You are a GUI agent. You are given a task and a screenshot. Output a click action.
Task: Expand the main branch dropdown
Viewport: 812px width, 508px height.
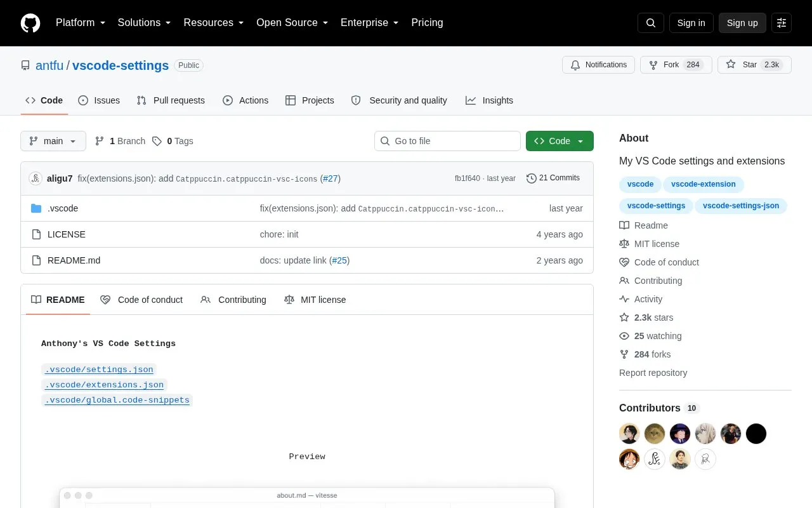coord(53,141)
